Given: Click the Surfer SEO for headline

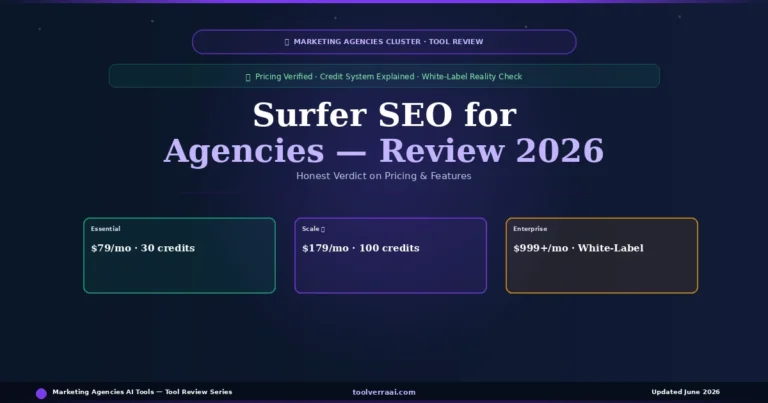Looking at the screenshot, I should [384, 115].
